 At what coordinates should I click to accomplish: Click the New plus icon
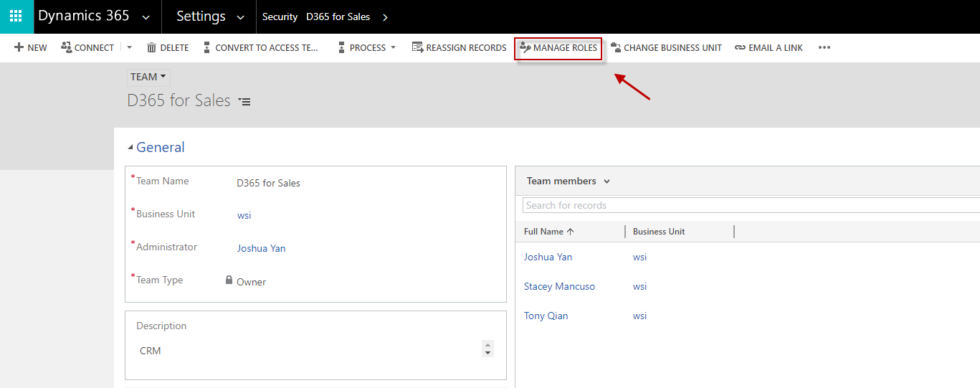click(19, 47)
